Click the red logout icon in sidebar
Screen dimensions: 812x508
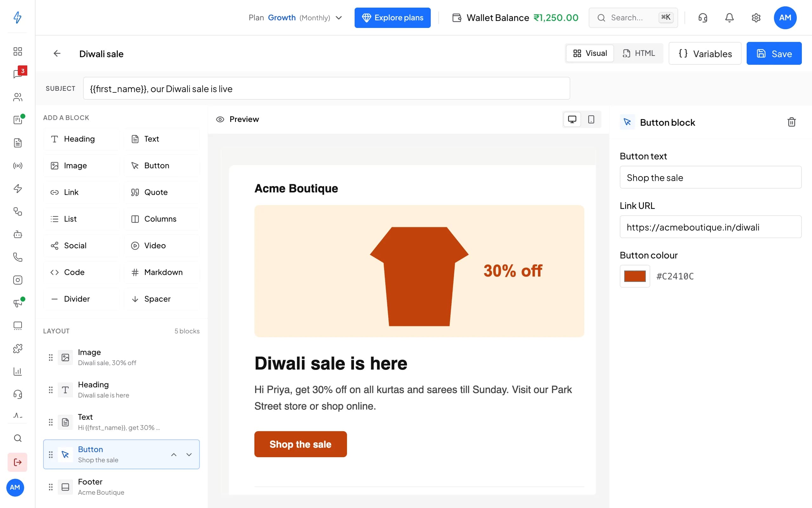17,462
